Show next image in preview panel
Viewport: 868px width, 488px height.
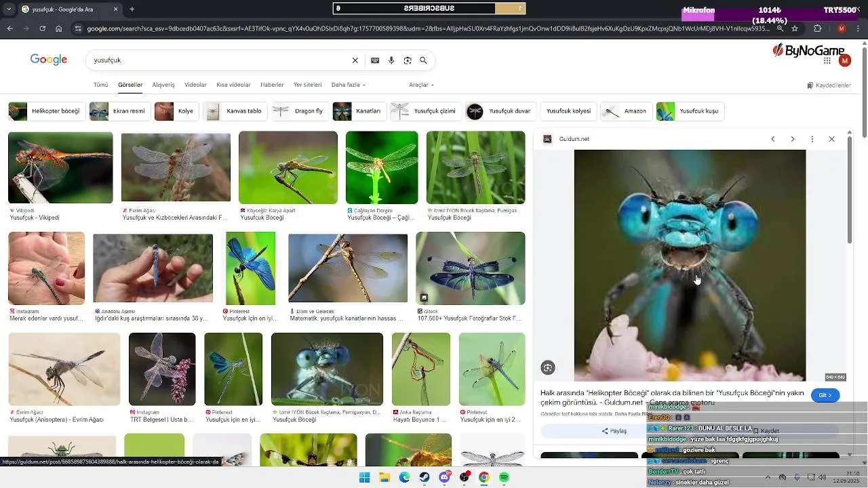click(792, 139)
